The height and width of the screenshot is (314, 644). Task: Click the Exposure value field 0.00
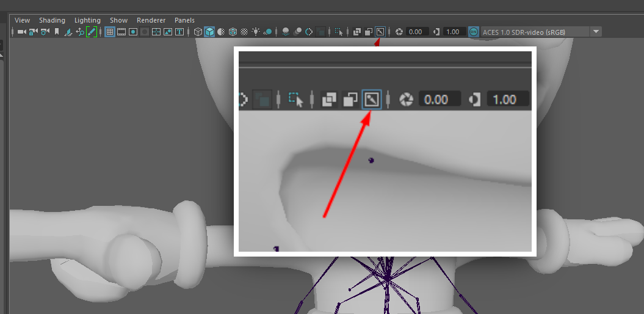click(417, 32)
